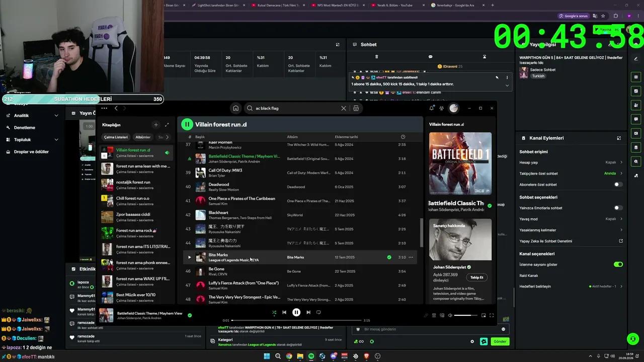Viewport: 644px width, 362px height.
Task: Disable 'İzlenme sayısını göster' switch
Action: tap(618, 264)
